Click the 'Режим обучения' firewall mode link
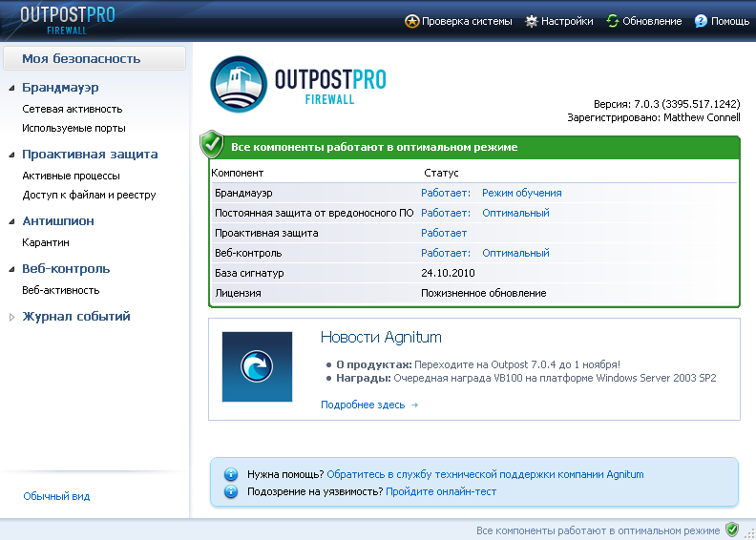756x540 pixels. [x=521, y=193]
